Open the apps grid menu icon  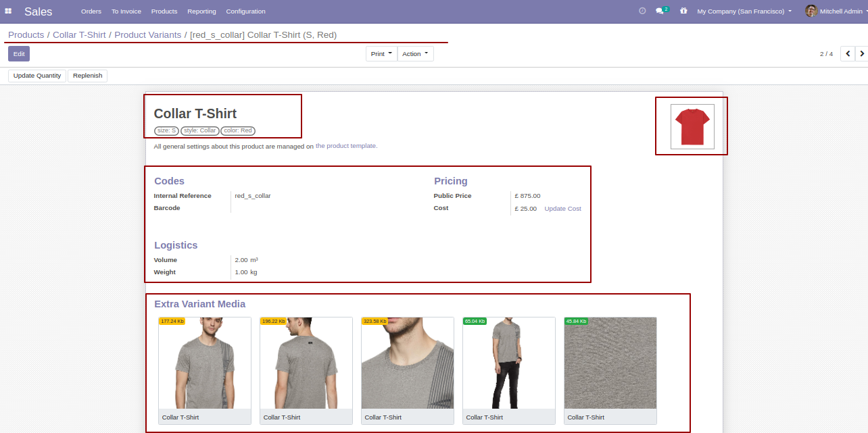[x=8, y=11]
